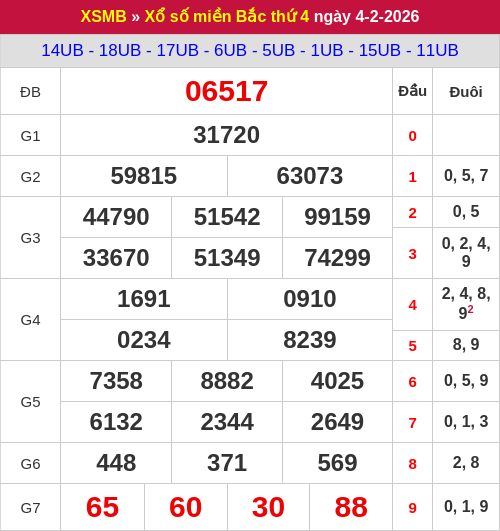
Task: Select the G2 number 63073
Action: pyautogui.click(x=310, y=176)
